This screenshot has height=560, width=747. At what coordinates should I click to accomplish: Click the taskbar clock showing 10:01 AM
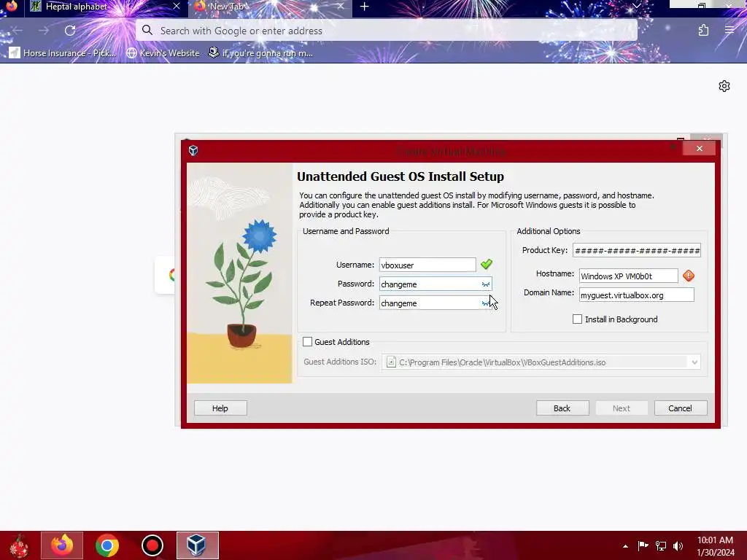pyautogui.click(x=715, y=545)
